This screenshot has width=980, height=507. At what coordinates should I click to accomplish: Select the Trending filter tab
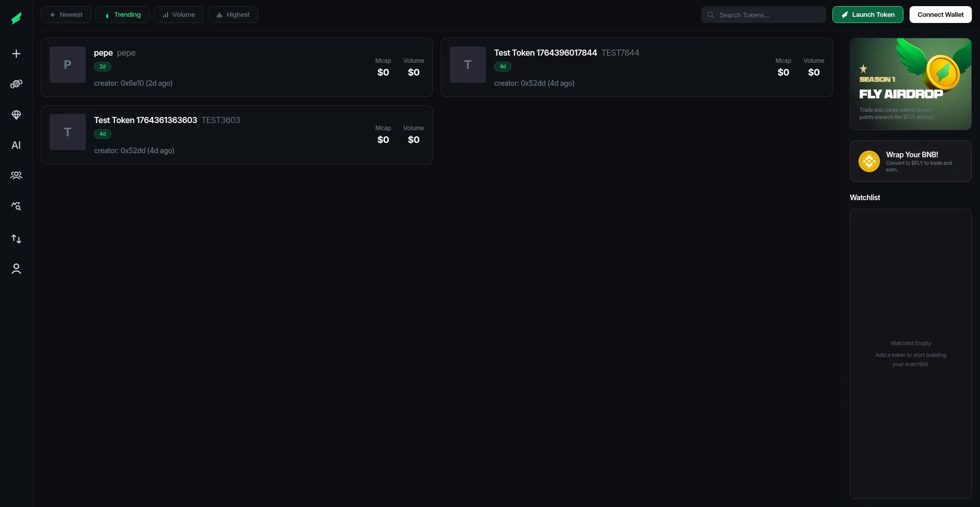(x=122, y=15)
